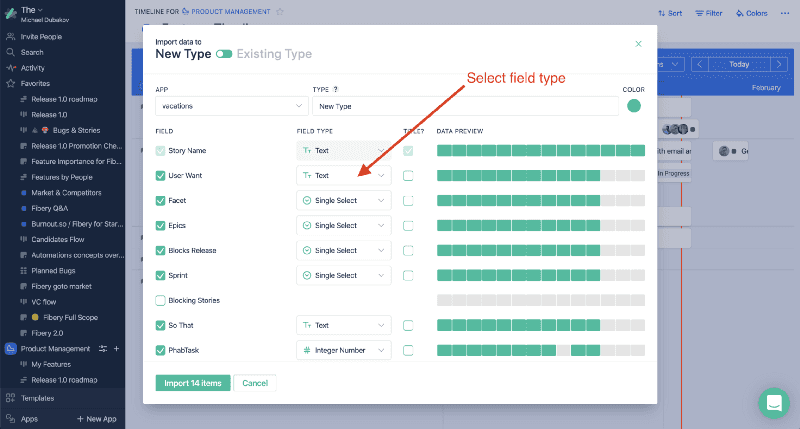Open VC flow favorite
This screenshot has height=429, width=800.
pos(43,302)
